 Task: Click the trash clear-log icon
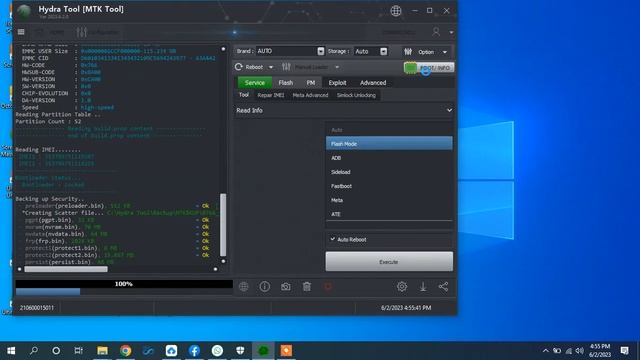(307, 287)
